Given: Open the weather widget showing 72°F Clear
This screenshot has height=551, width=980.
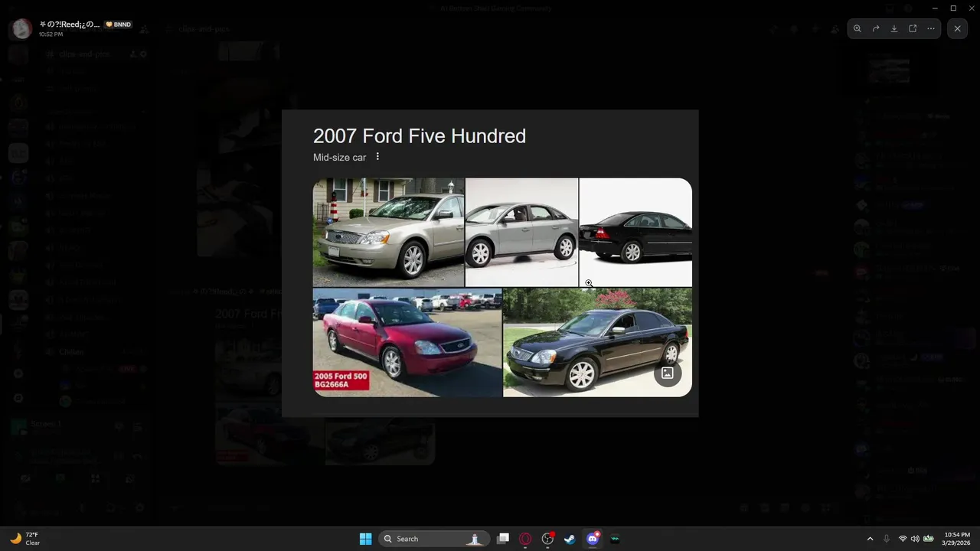Looking at the screenshot, I should pos(25,539).
